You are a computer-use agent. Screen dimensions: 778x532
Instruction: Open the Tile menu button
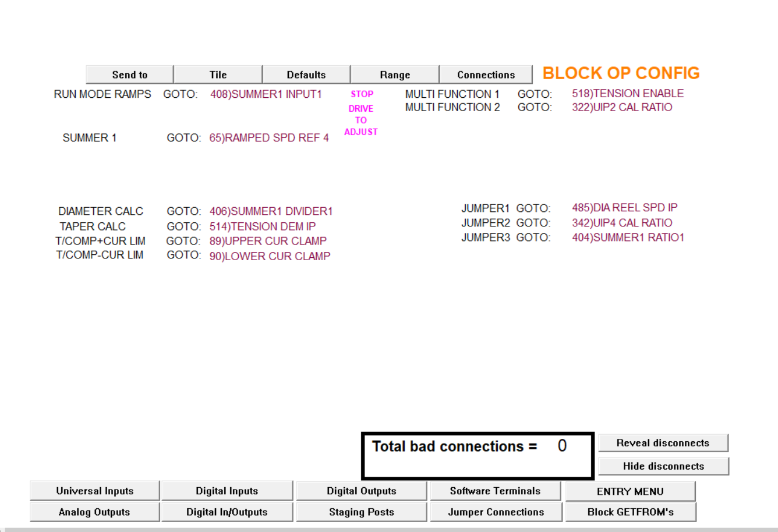click(x=218, y=75)
